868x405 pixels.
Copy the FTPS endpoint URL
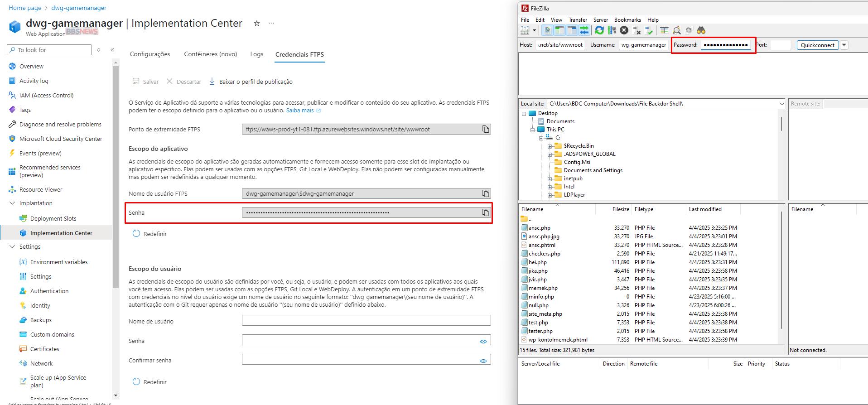pyautogui.click(x=485, y=130)
